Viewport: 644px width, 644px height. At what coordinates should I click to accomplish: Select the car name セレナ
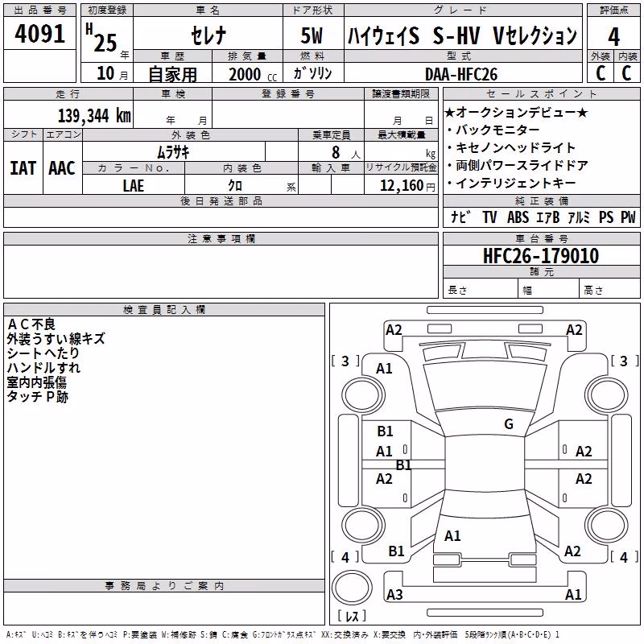tap(208, 35)
